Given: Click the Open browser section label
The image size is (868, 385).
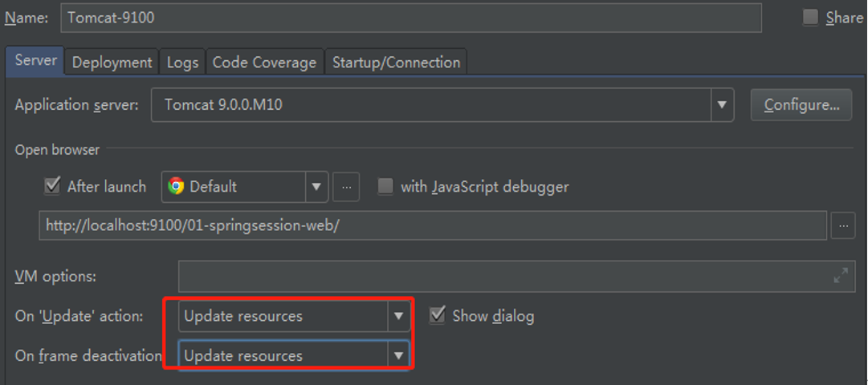Looking at the screenshot, I should (x=57, y=149).
